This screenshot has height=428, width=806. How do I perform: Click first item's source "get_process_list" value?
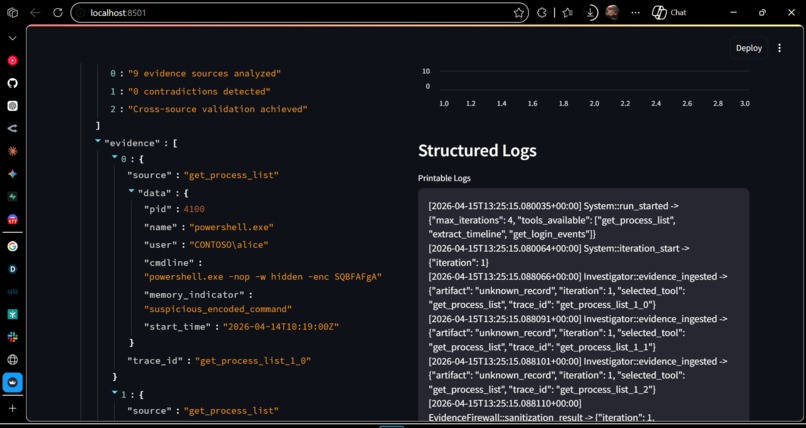tap(231, 175)
